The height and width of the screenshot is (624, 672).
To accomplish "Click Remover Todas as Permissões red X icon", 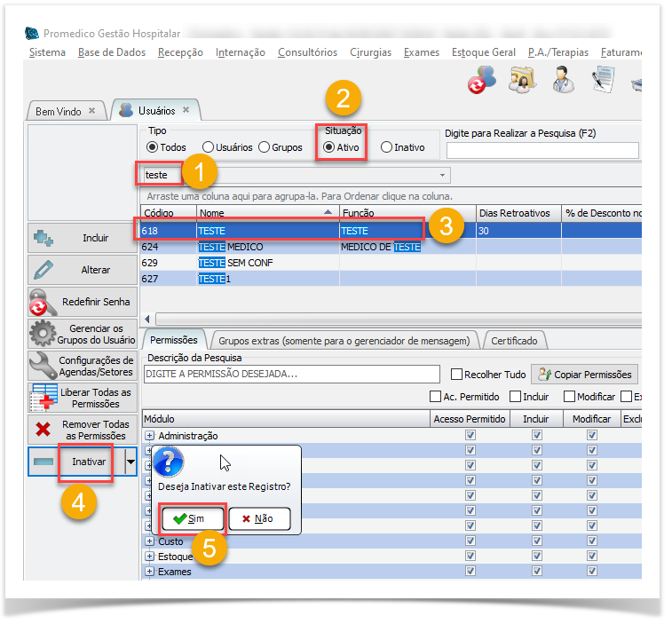I will (x=43, y=430).
